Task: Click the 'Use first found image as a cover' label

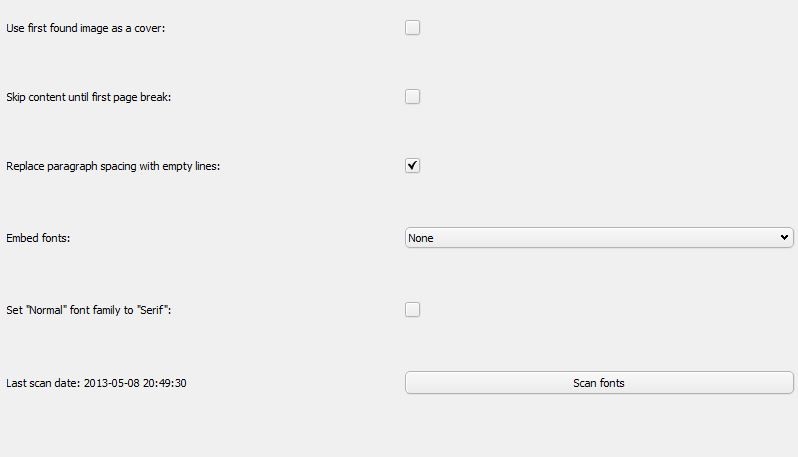Action: tap(85, 28)
